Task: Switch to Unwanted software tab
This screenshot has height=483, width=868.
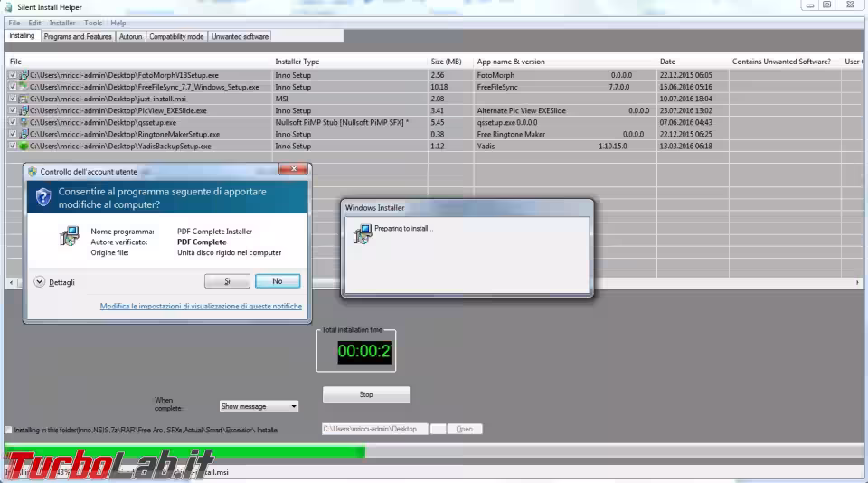Action: tap(240, 36)
